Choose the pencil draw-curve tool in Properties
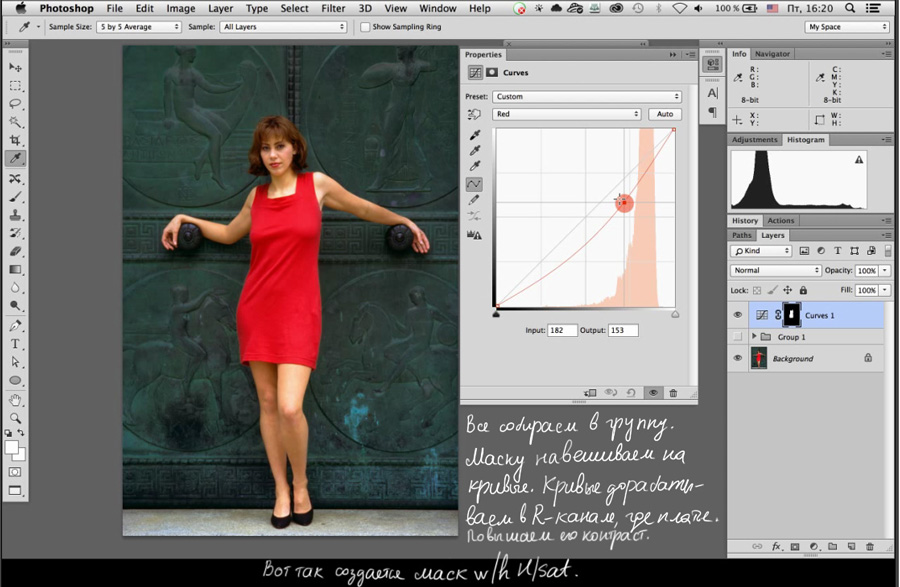The width and height of the screenshot is (900, 587). click(x=475, y=200)
